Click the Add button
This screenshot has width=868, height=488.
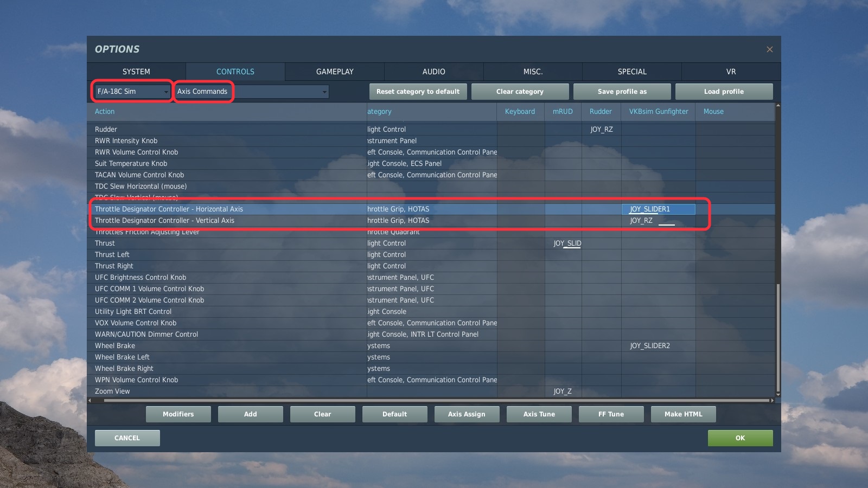(x=250, y=414)
